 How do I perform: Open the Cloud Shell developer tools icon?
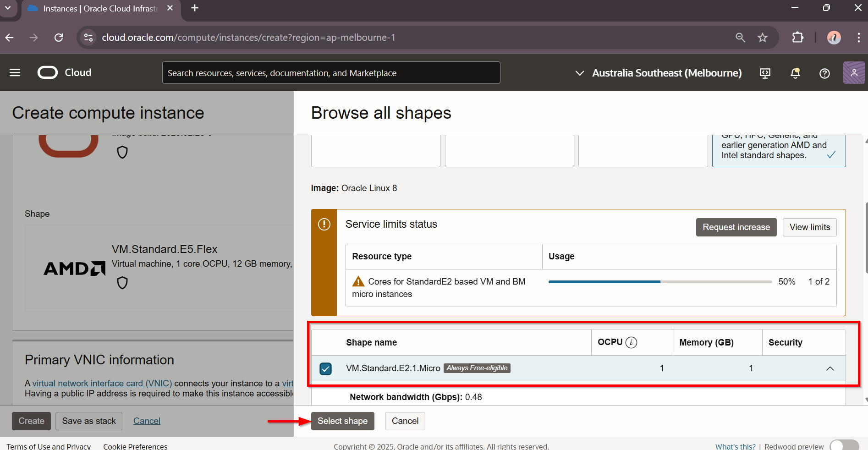pos(765,73)
